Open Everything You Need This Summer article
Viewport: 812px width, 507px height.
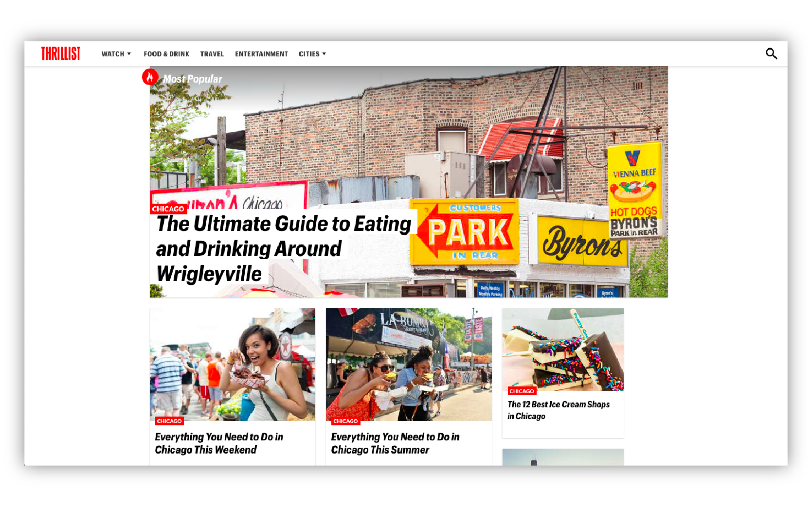tap(395, 443)
